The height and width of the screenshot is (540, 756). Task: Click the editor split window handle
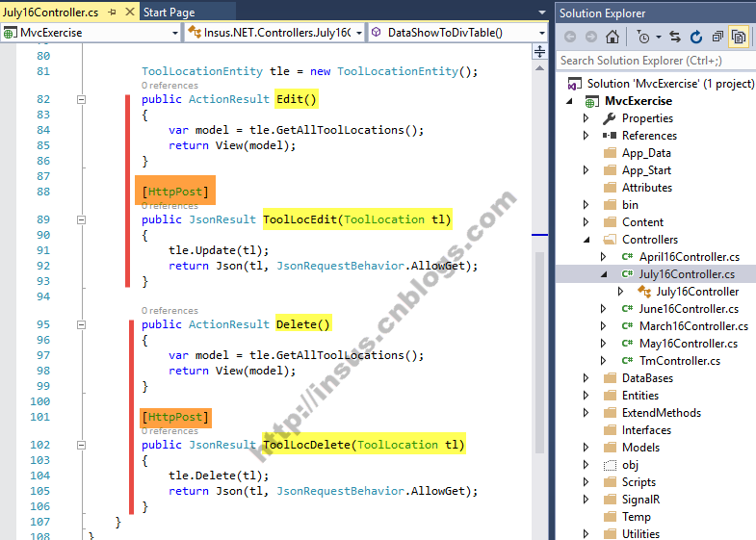pyautogui.click(x=540, y=51)
